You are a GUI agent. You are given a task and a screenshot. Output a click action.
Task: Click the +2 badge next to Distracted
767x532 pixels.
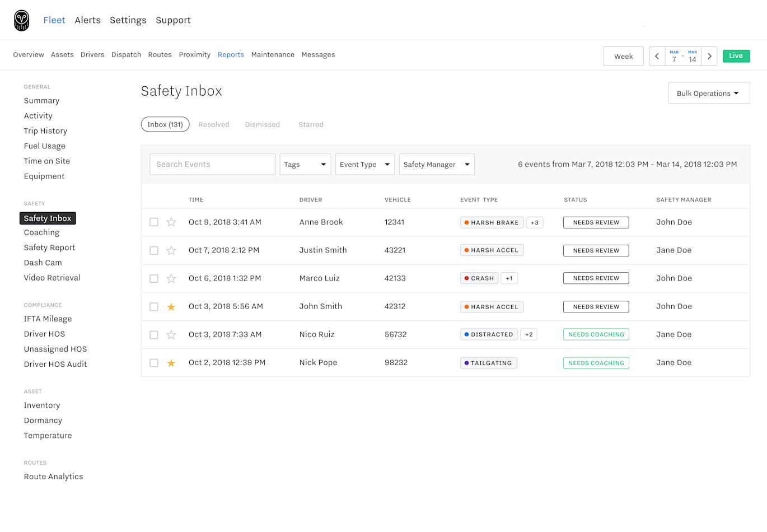(529, 334)
